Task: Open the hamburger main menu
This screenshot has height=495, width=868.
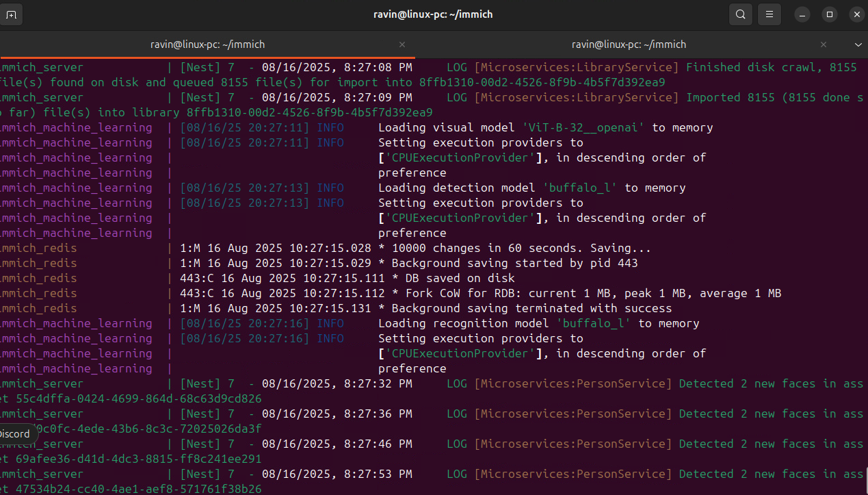Action: (770, 14)
